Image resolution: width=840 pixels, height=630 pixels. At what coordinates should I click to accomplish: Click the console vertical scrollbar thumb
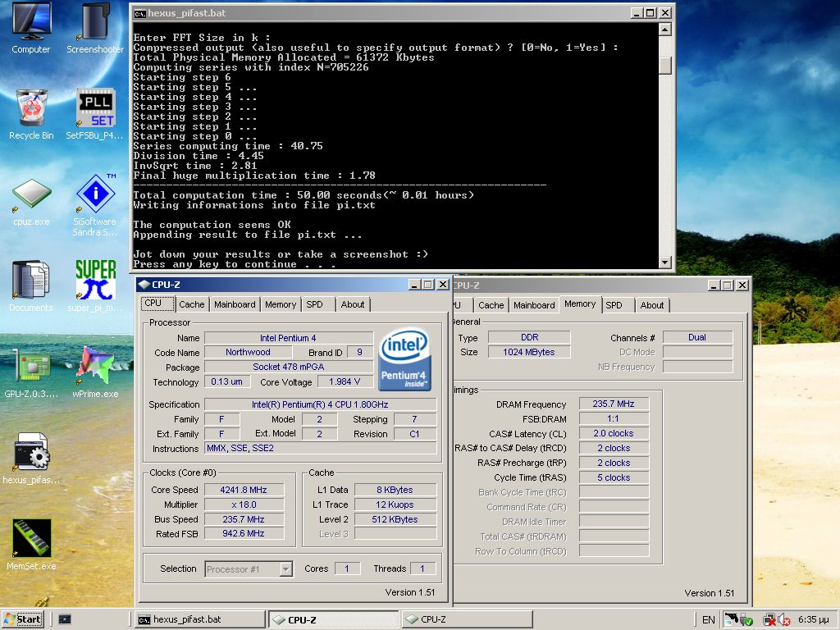(x=664, y=65)
